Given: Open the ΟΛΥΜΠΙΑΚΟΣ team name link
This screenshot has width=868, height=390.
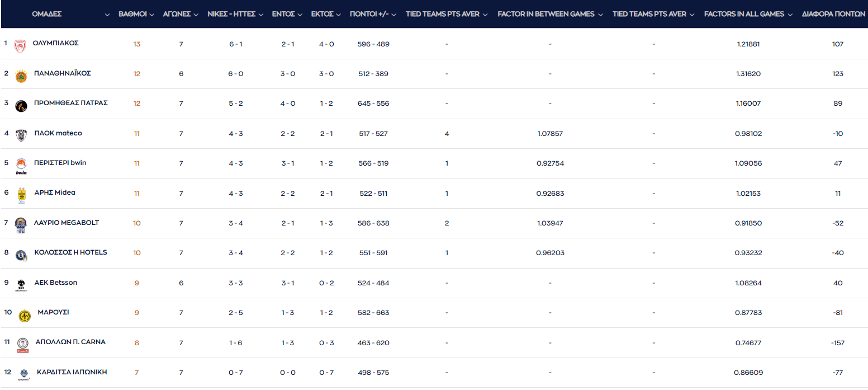Looking at the screenshot, I should [55, 43].
